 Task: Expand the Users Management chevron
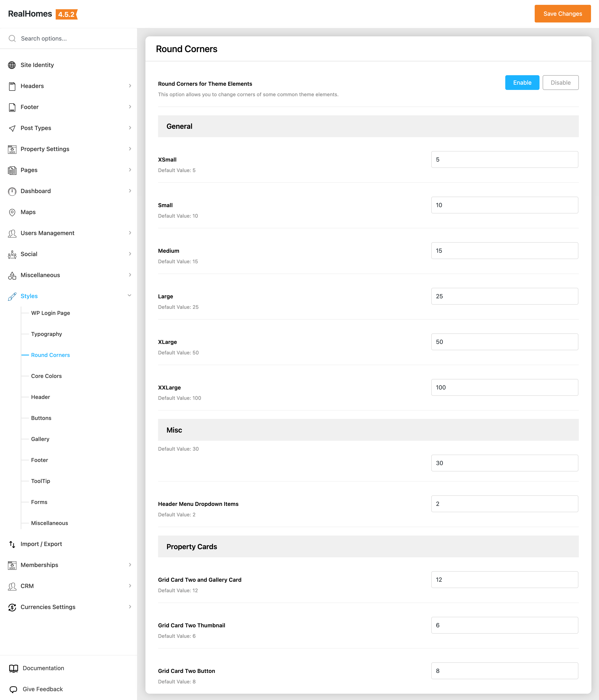[x=130, y=233]
